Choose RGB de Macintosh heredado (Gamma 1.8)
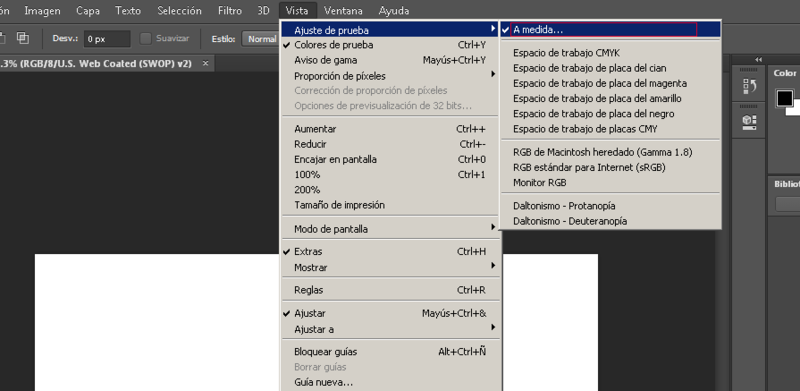 click(611, 152)
